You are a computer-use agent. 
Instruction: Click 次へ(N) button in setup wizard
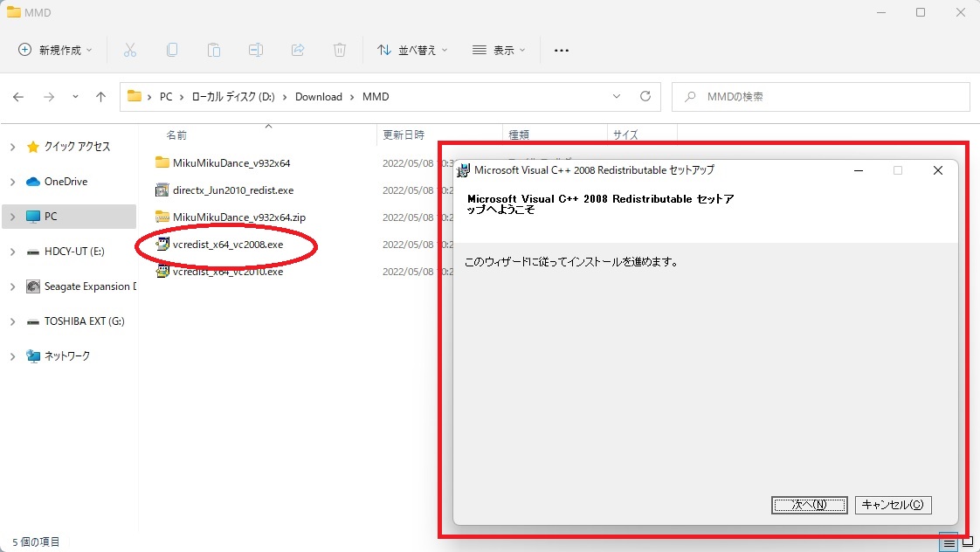pyautogui.click(x=810, y=505)
